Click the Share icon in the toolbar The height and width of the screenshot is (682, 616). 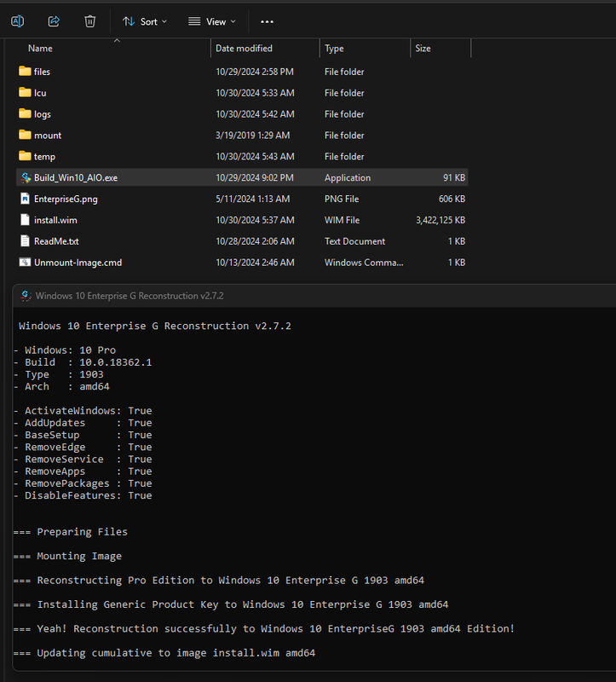point(54,21)
